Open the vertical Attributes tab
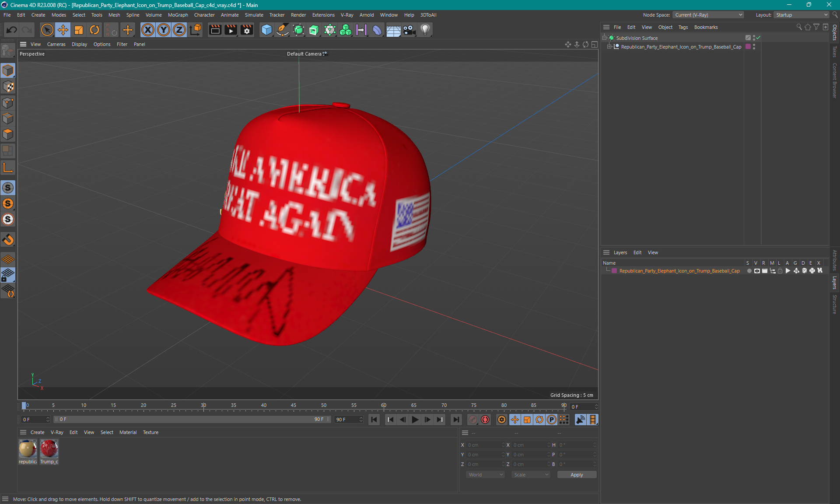The height and width of the screenshot is (504, 840). click(x=835, y=260)
